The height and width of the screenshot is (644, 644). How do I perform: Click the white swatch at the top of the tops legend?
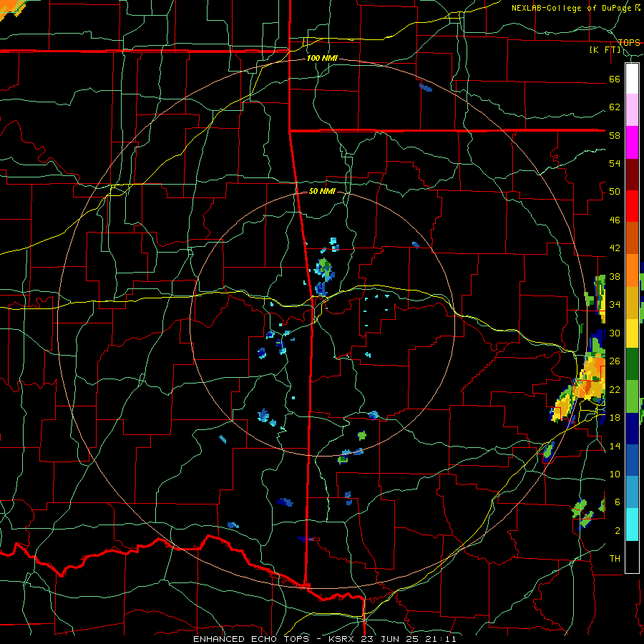(632, 79)
